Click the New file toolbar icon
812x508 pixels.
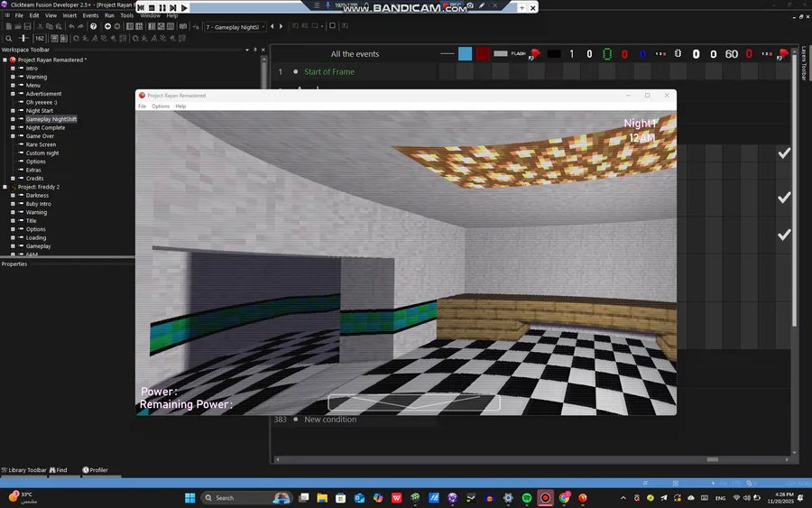point(9,26)
